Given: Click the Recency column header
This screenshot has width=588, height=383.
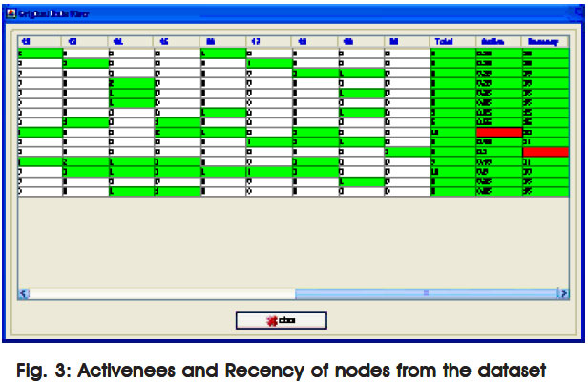Looking at the screenshot, I should pyautogui.click(x=545, y=42).
